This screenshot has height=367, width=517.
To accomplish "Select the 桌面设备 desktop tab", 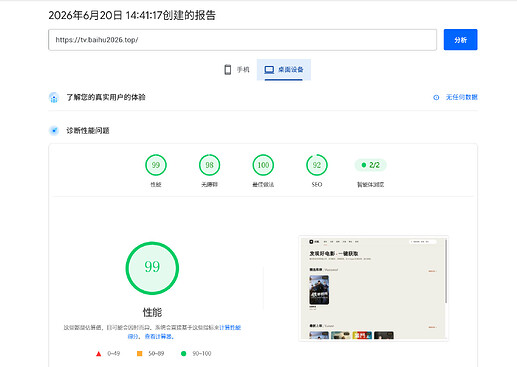I will pos(284,70).
